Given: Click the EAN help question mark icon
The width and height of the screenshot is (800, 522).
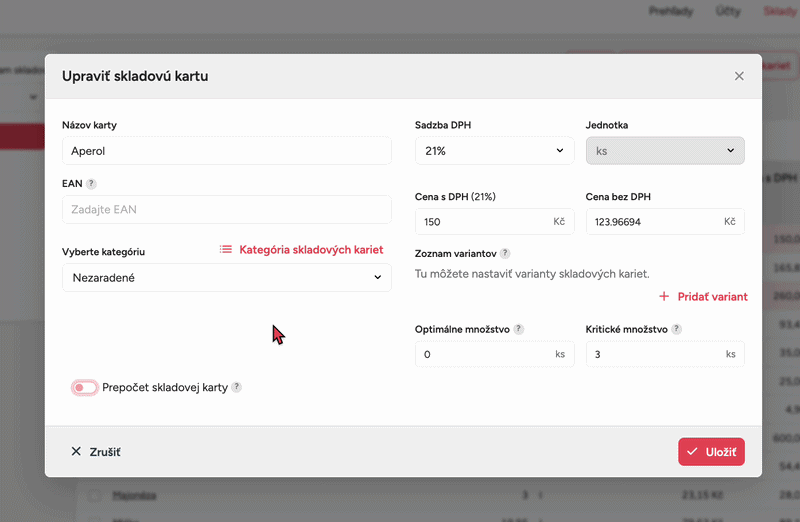Looking at the screenshot, I should [91, 184].
